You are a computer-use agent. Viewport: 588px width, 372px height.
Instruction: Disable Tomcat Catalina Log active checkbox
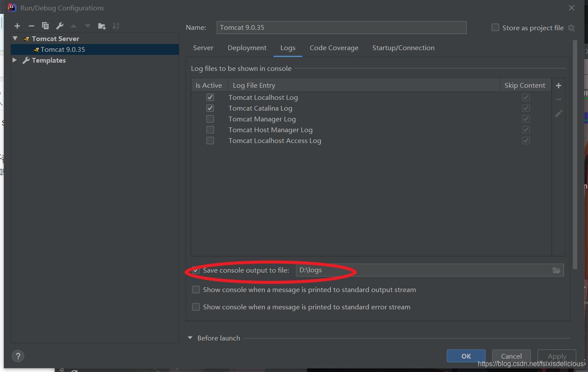pos(210,108)
